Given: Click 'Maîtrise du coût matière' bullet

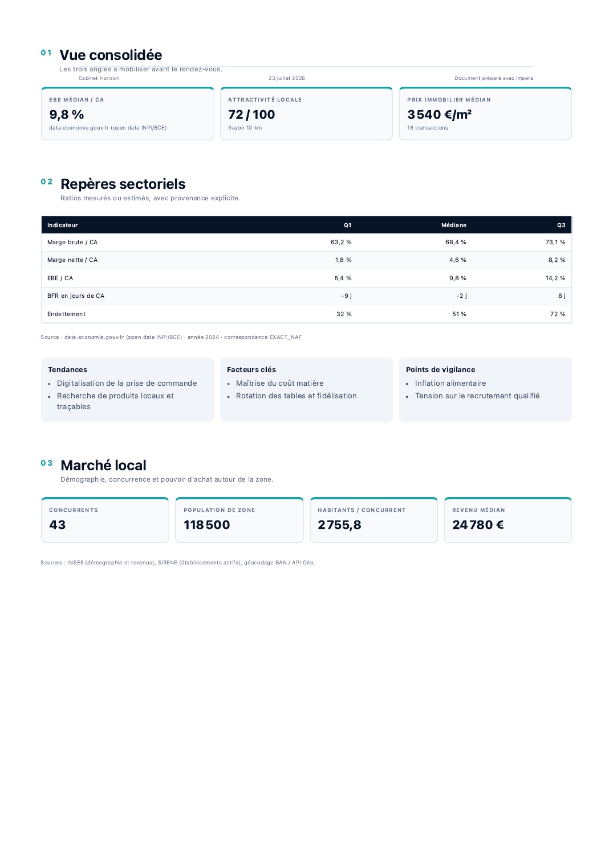Looking at the screenshot, I should pyautogui.click(x=279, y=383).
